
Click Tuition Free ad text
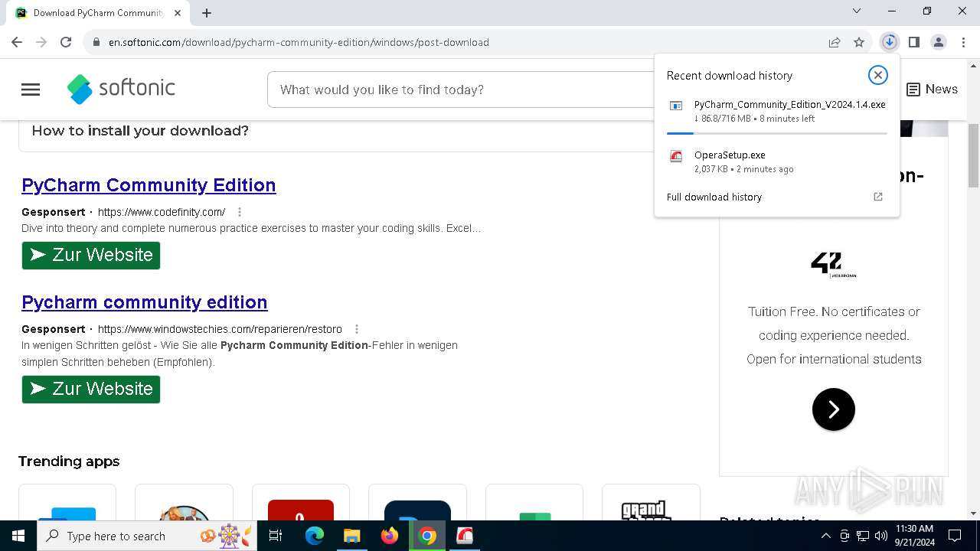[x=834, y=335]
